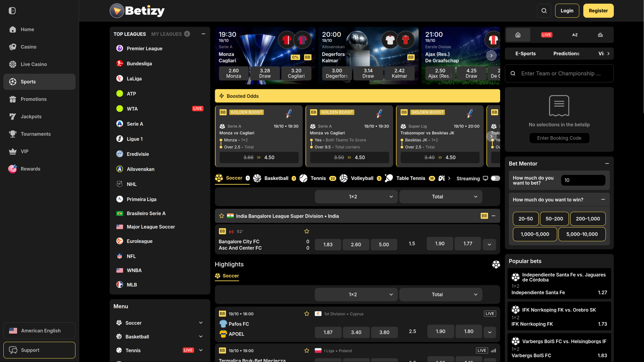
Task: Click the Betizy logo
Action: 137,11
